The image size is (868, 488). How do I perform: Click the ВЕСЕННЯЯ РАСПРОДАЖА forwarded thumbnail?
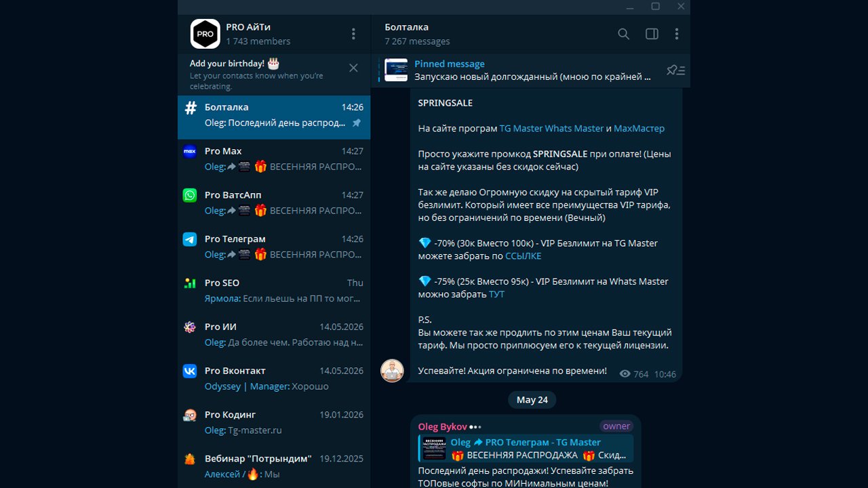point(434,449)
